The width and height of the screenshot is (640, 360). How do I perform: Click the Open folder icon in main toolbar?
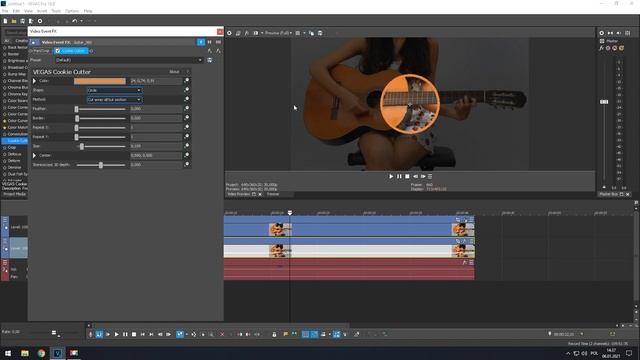point(14,21)
